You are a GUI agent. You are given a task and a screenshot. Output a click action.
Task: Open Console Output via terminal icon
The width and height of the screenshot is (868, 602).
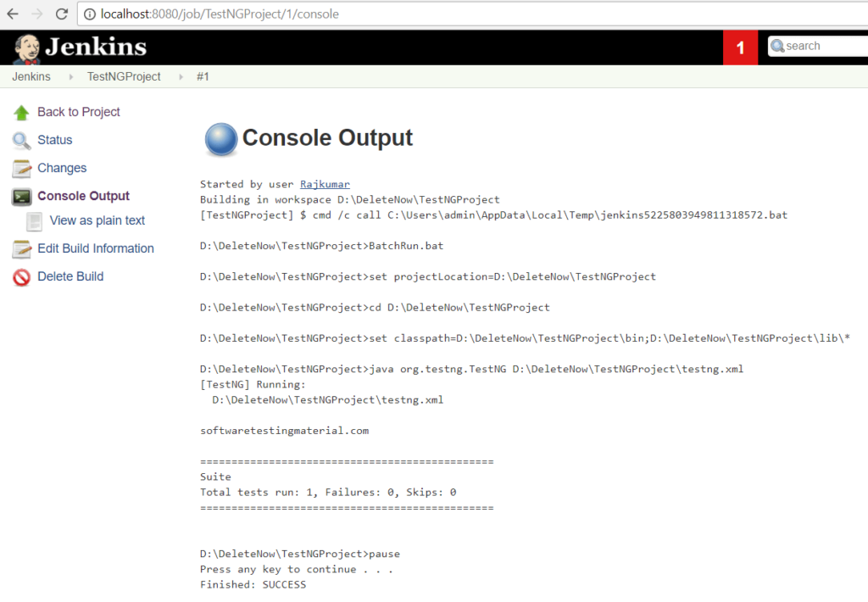click(x=23, y=196)
